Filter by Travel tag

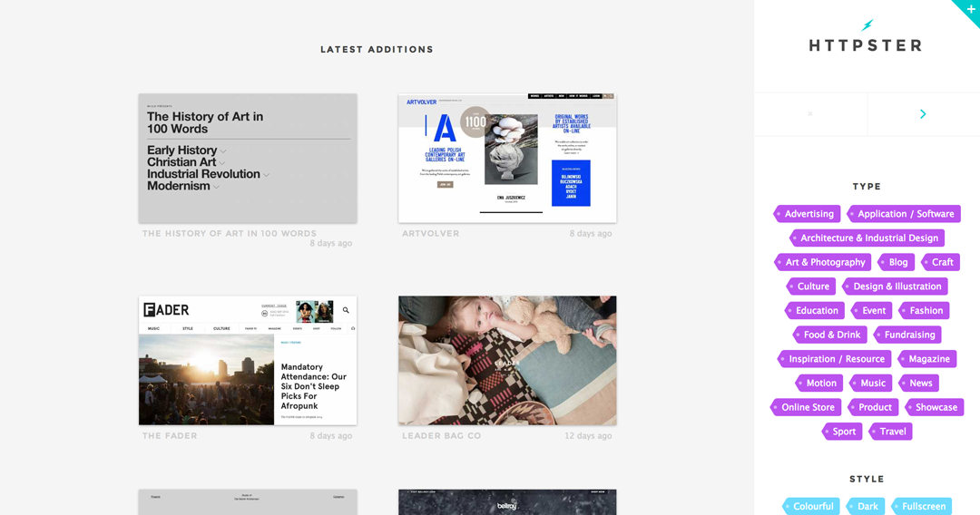(x=891, y=432)
